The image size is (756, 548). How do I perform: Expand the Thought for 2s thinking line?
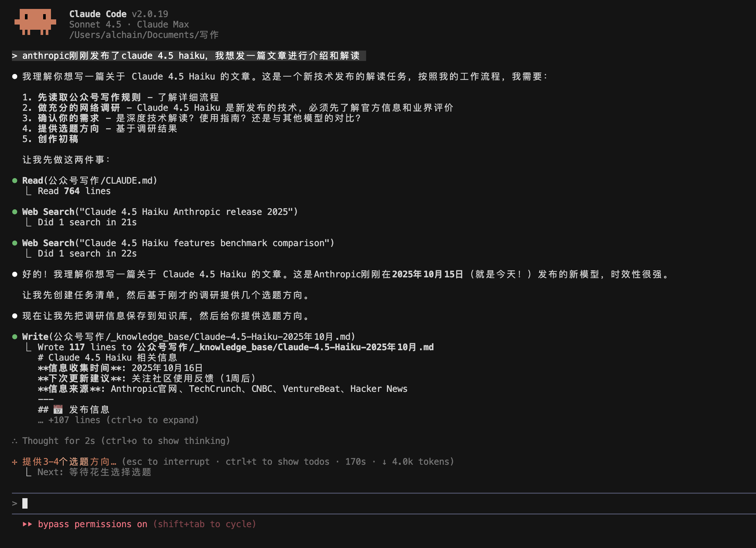click(126, 441)
